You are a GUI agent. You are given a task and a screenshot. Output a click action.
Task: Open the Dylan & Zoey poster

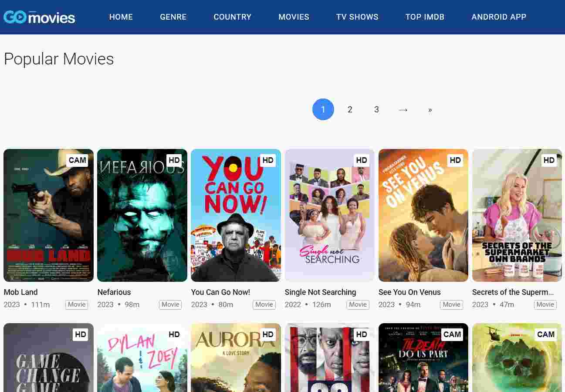(x=142, y=358)
